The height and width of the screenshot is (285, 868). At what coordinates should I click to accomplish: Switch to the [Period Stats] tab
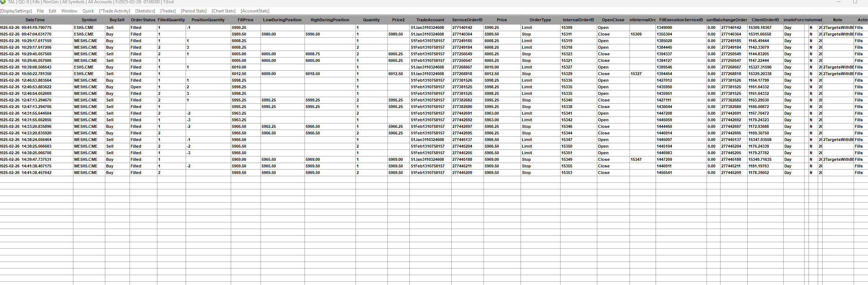click(x=194, y=11)
